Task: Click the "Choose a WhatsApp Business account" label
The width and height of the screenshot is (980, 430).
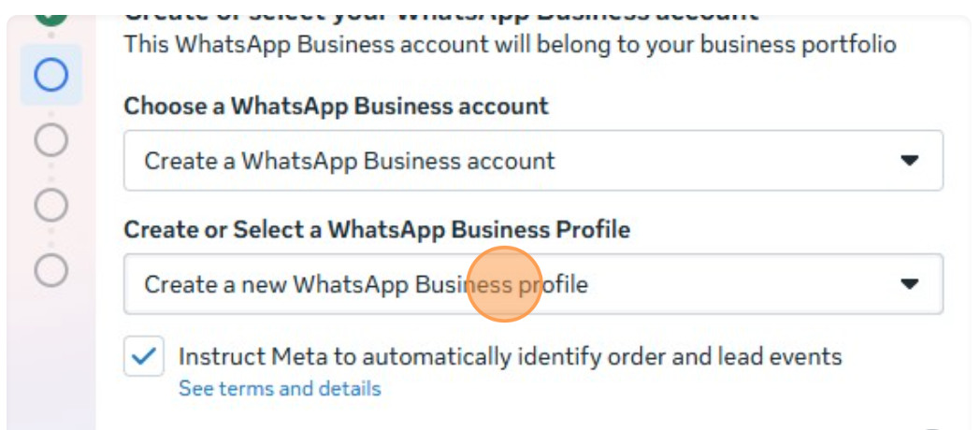Action: point(336,106)
